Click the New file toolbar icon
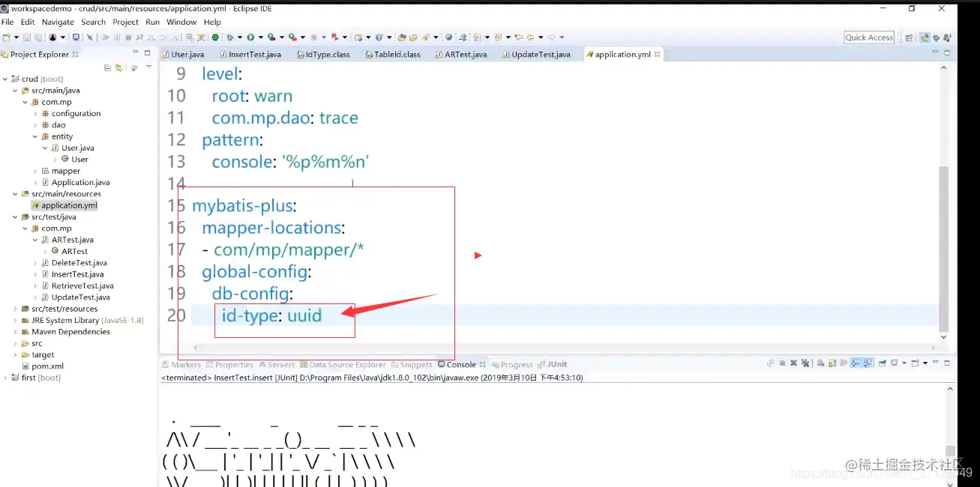The height and width of the screenshot is (487, 980). [x=7, y=37]
